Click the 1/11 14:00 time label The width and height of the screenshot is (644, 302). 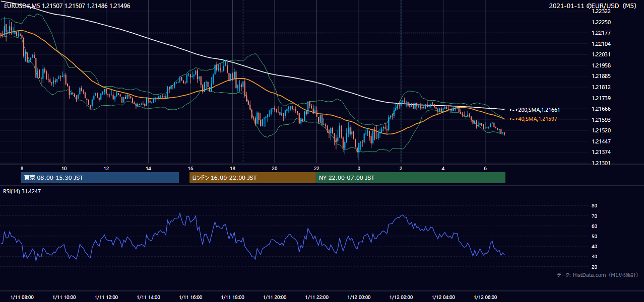coord(148,297)
